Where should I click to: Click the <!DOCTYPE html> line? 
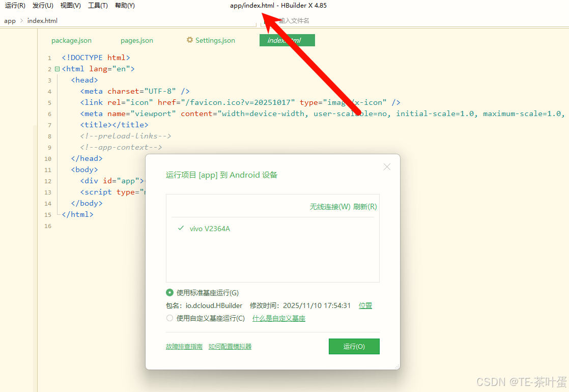click(96, 58)
